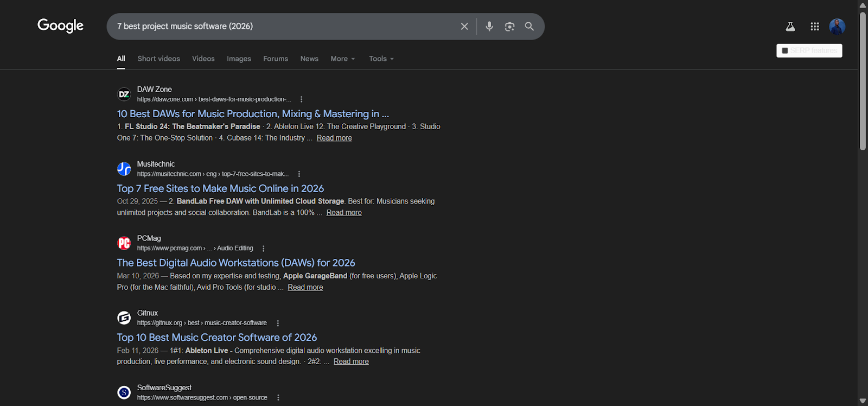Switch to News tab

coord(309,59)
